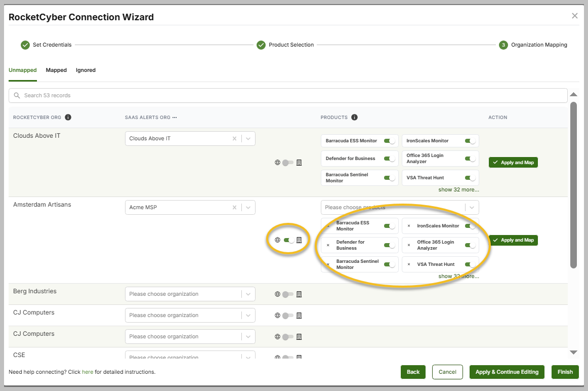Expand show 32 more for Clouds Above IT
Image resolution: width=588 pixels, height=391 pixels.
click(458, 189)
